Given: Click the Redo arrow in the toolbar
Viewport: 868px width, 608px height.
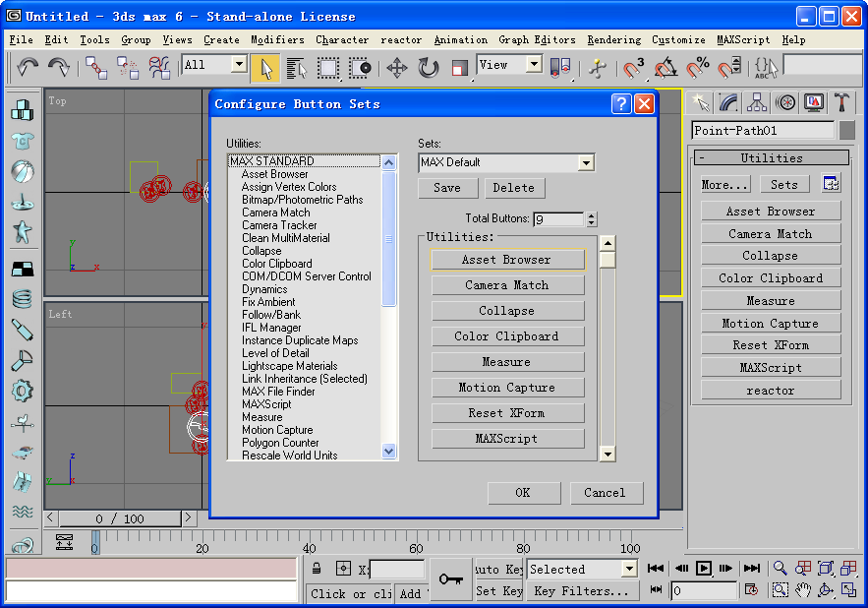Looking at the screenshot, I should (58, 68).
